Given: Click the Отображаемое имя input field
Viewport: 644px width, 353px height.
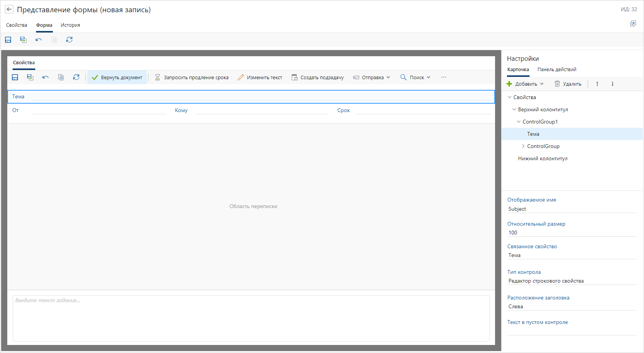Looking at the screenshot, I should (572, 209).
